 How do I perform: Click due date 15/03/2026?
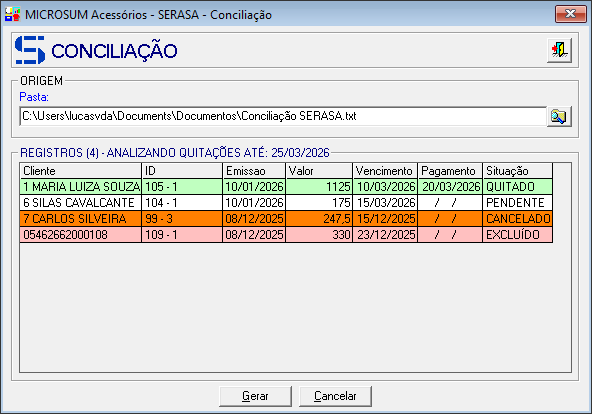click(x=385, y=203)
